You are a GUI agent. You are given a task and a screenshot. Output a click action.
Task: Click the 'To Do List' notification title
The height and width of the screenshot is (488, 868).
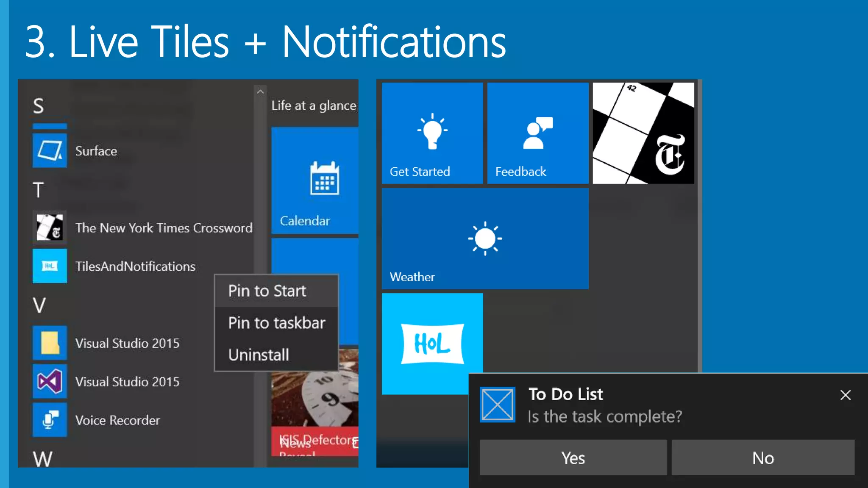[x=565, y=394]
